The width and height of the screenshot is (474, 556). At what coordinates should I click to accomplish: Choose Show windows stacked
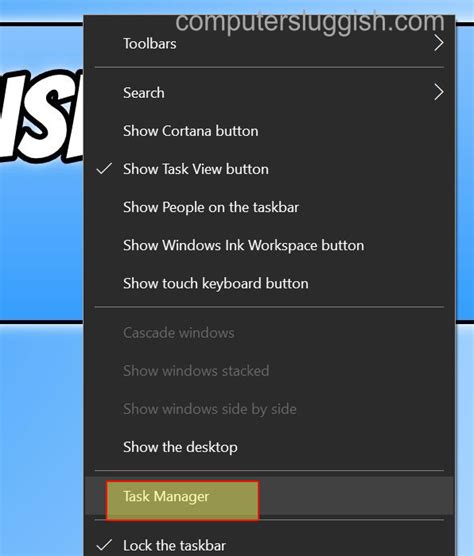(x=269, y=371)
